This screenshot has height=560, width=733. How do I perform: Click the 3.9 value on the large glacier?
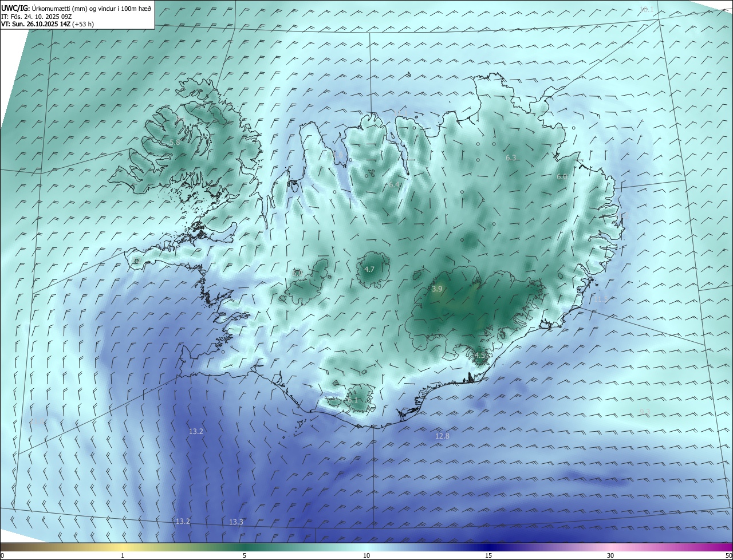tap(437, 289)
